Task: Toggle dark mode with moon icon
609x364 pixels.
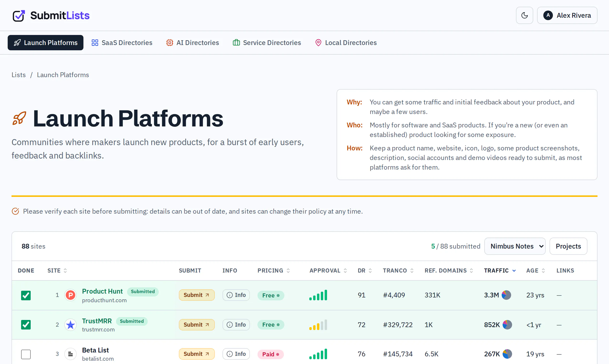Action: pos(524,16)
